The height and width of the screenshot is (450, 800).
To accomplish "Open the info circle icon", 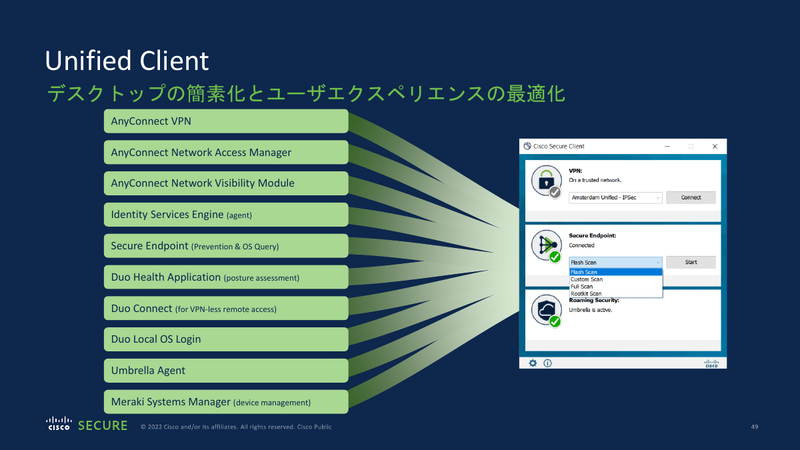I will (x=547, y=363).
